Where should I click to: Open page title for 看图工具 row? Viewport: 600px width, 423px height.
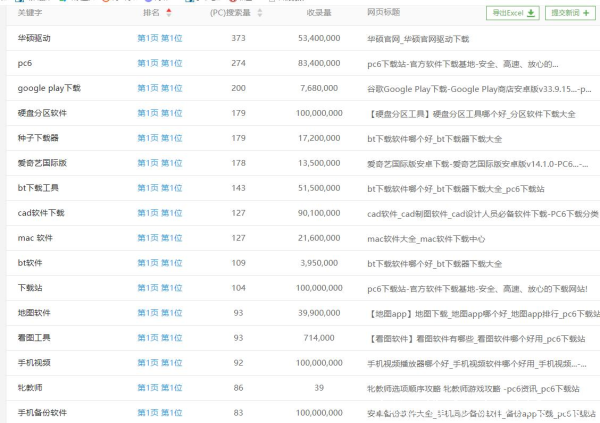coord(470,338)
